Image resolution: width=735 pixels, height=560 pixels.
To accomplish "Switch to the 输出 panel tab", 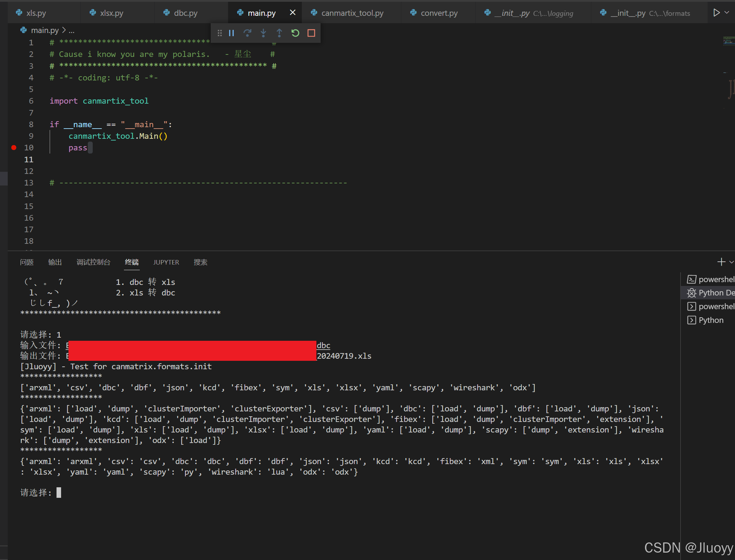I will pos(55,262).
